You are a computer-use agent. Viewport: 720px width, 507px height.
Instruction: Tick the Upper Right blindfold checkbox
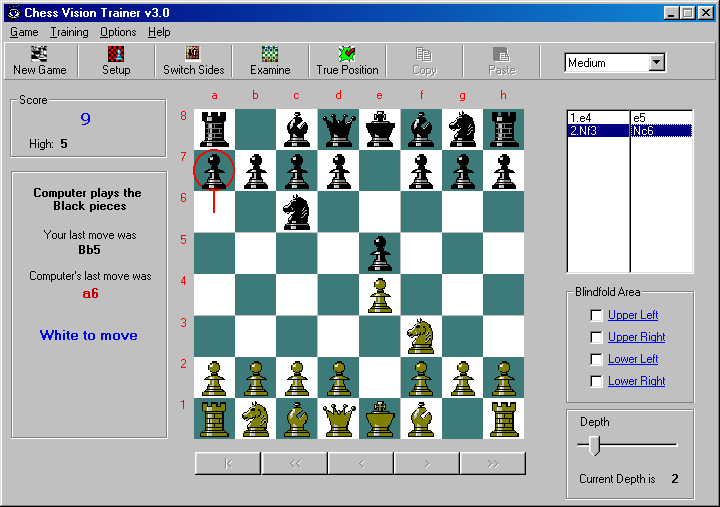(x=596, y=338)
